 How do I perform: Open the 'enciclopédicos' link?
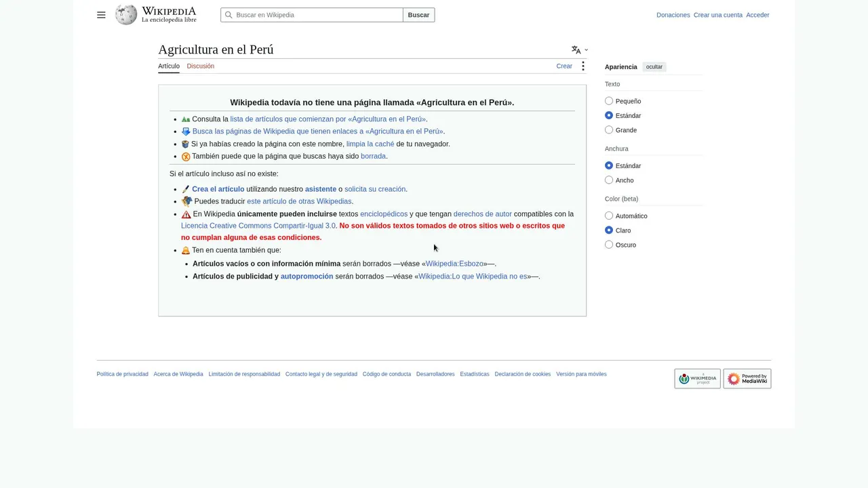pyautogui.click(x=384, y=214)
